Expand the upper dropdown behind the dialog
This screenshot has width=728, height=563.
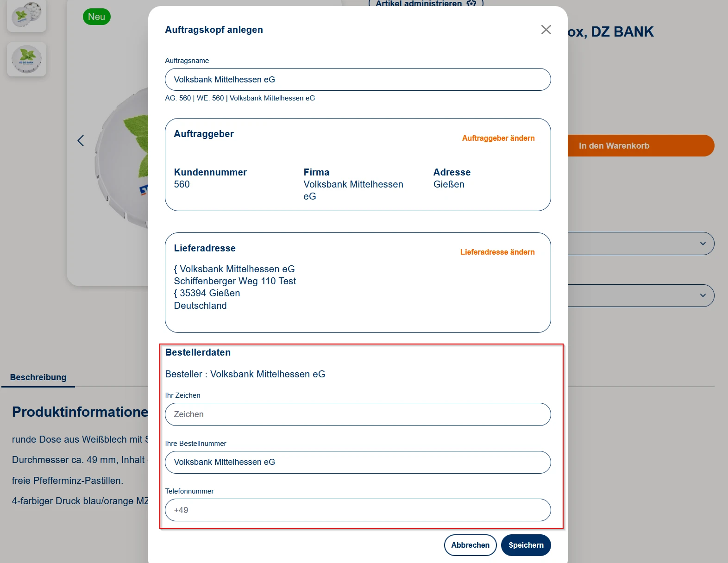tap(702, 244)
